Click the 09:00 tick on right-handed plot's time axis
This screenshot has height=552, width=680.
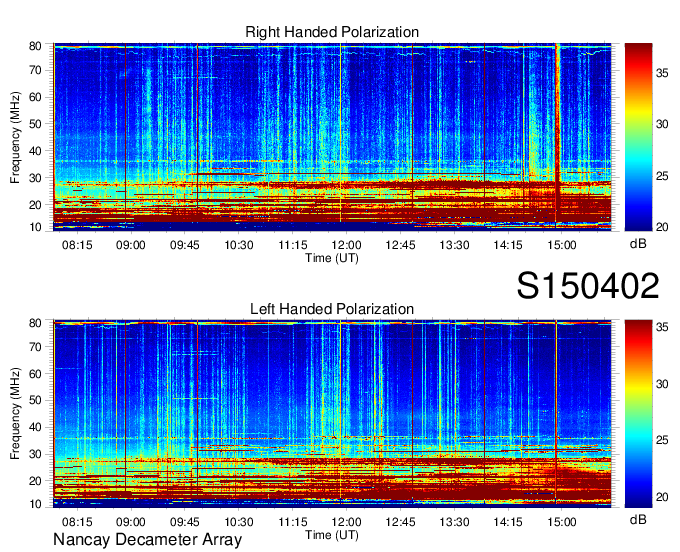click(131, 245)
